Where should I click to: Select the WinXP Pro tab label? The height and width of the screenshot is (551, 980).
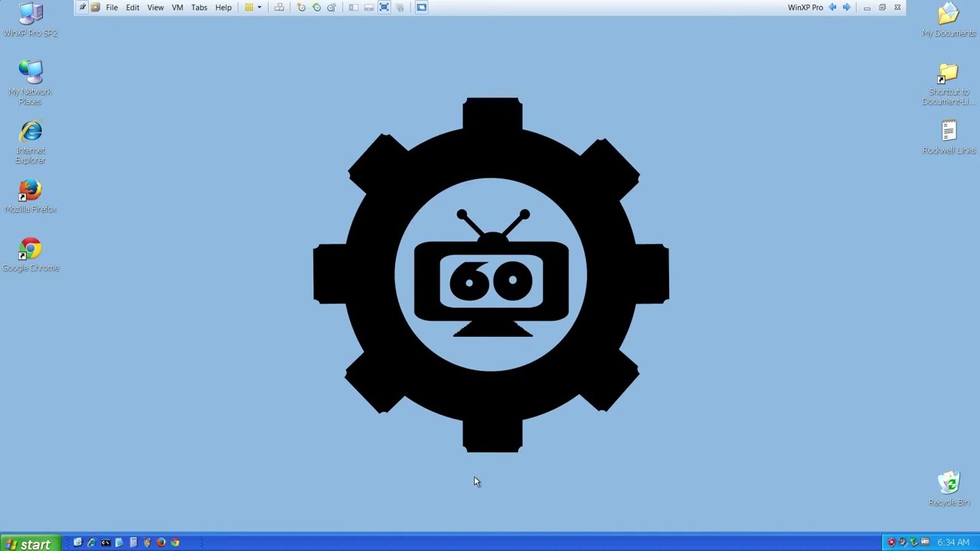pos(805,8)
